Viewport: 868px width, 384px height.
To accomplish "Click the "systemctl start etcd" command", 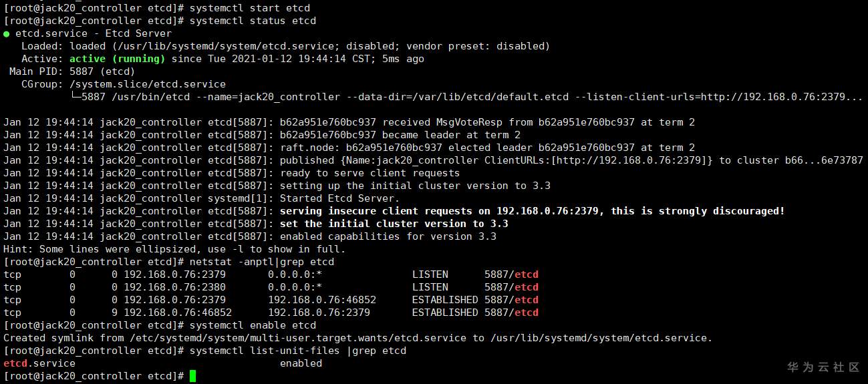I will pyautogui.click(x=250, y=8).
